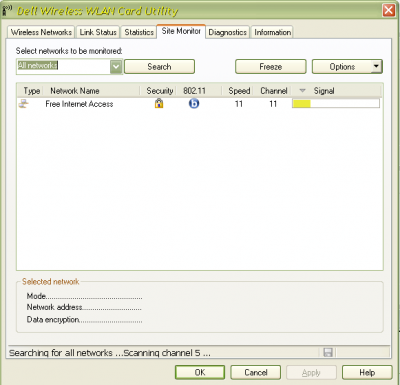Viewport: 400px width, 385px height.
Task: Click the Freeze button
Action: point(271,67)
